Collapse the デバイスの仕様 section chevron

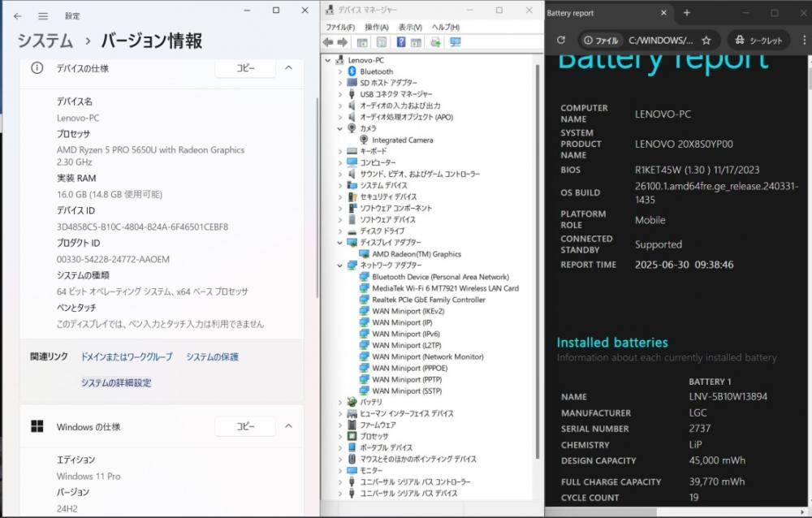(x=288, y=68)
